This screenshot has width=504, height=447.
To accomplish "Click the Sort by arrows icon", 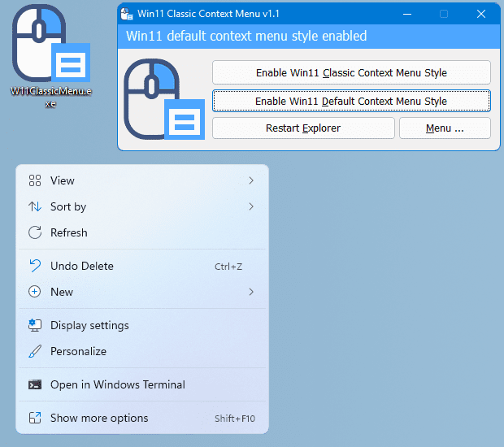I will click(x=35, y=206).
